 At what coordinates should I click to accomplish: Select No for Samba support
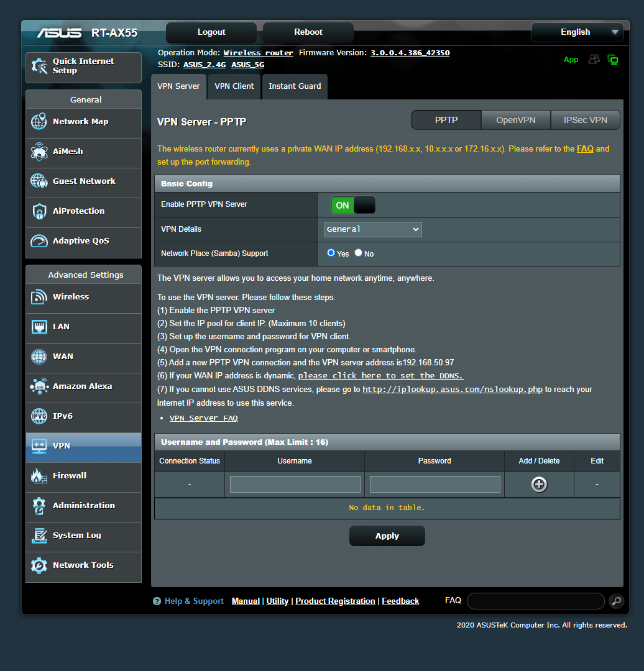(359, 253)
